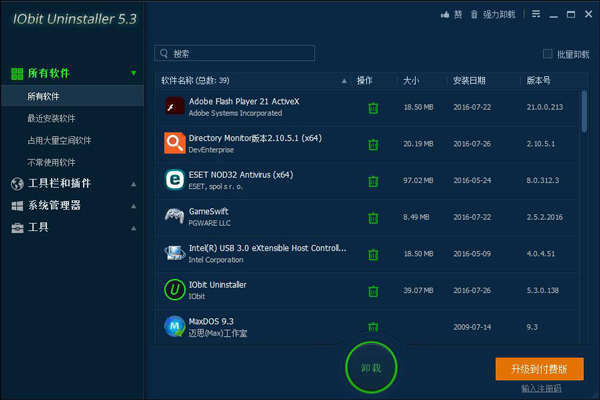Click the PGWARE LLC publisher text

click(210, 223)
